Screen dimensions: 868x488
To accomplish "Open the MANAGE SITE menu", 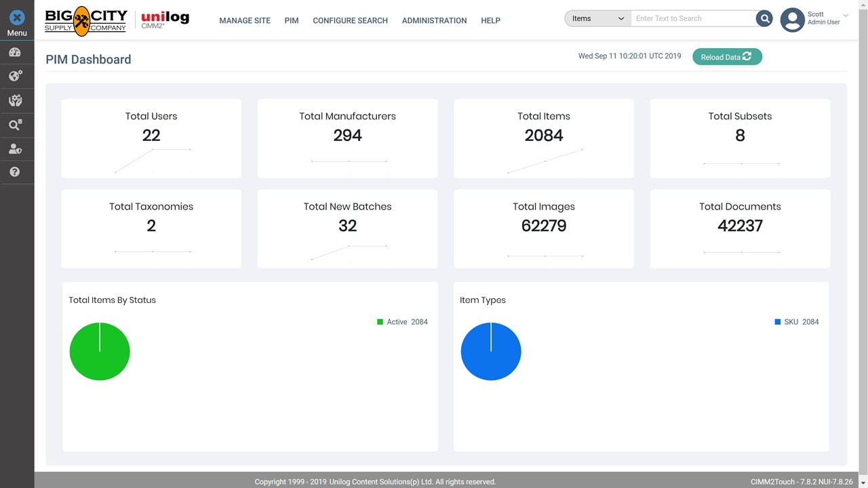I will click(x=245, y=21).
